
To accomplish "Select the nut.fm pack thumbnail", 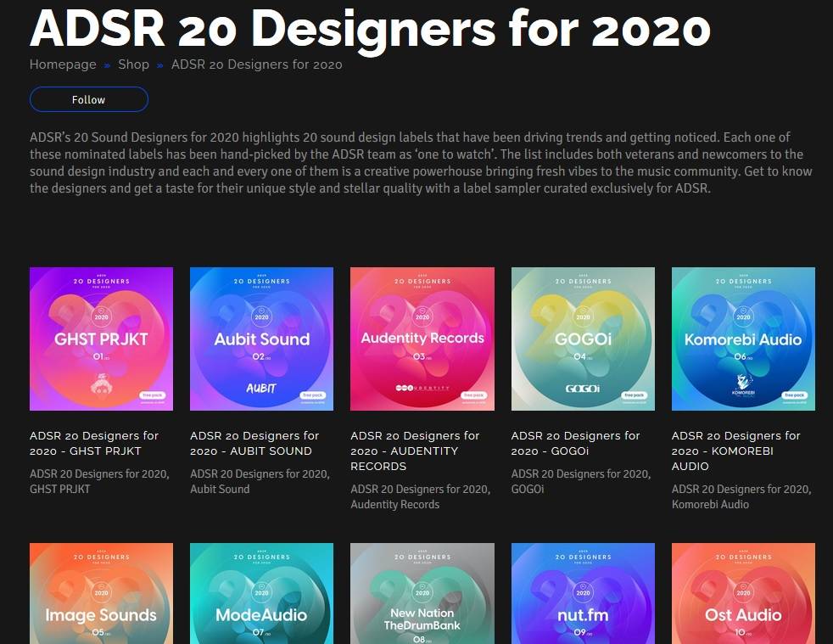I will tap(583, 593).
